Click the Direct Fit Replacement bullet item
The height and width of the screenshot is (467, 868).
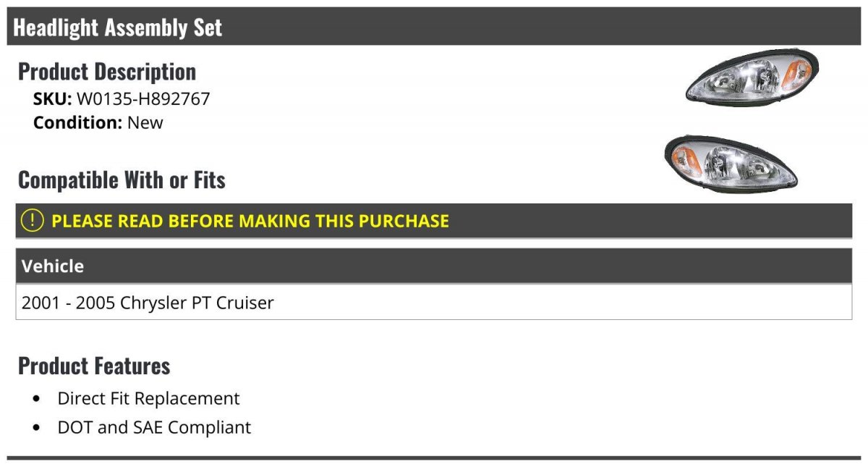pyautogui.click(x=148, y=399)
